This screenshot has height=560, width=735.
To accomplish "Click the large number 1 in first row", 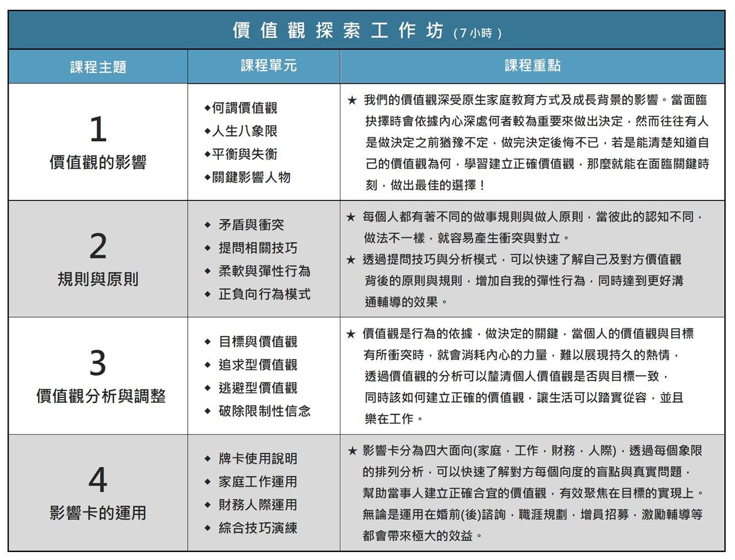I will [x=98, y=129].
